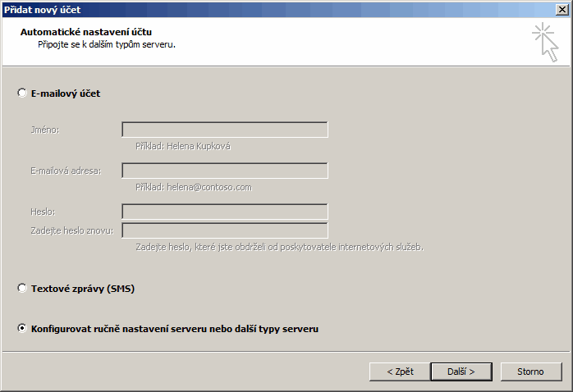Viewport: 573px width, 392px height.
Task: Focus the E-mailová adresa input box
Action: tap(225, 171)
